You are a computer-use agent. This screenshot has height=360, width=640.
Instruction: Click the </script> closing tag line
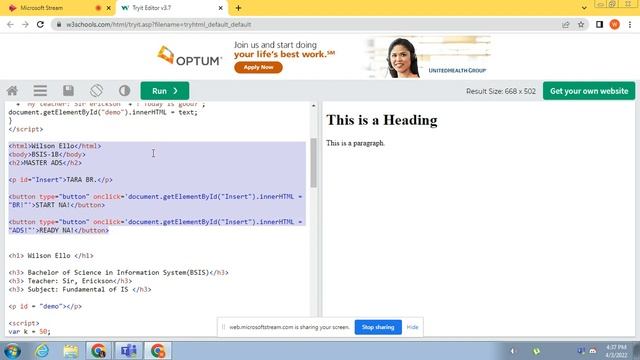point(26,129)
